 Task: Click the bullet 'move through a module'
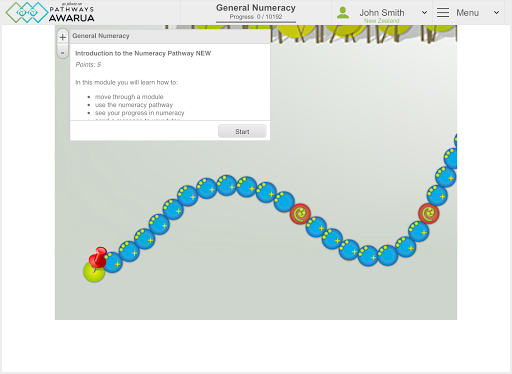click(x=129, y=97)
